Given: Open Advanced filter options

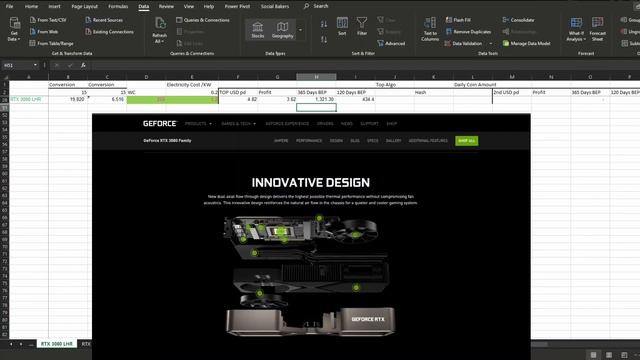Looking at the screenshot, I should (x=391, y=43).
